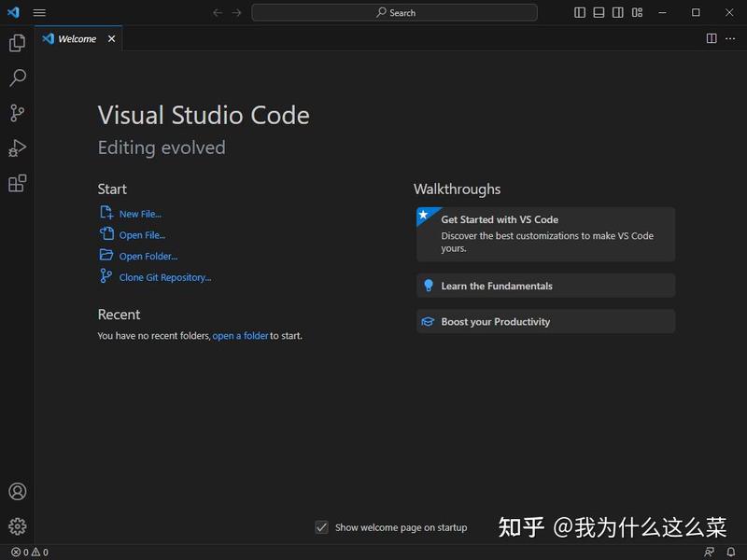Click the Search command center box
Screen dimensions: 747x560
point(394,13)
